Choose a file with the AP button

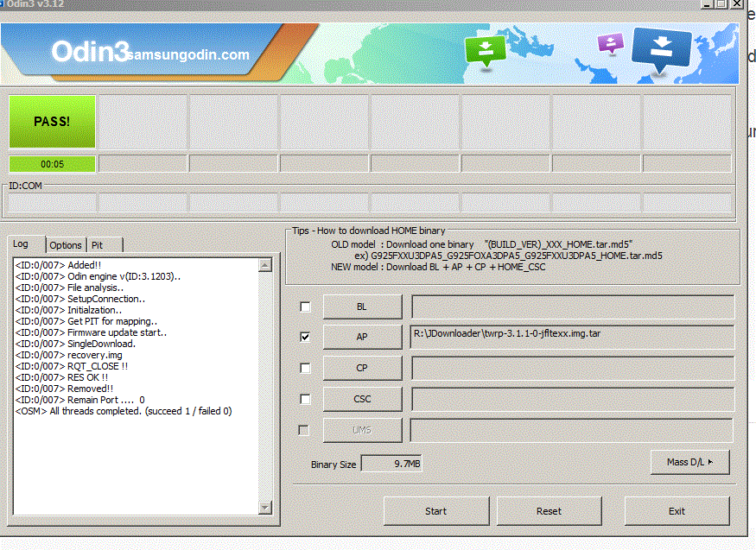tap(362, 337)
